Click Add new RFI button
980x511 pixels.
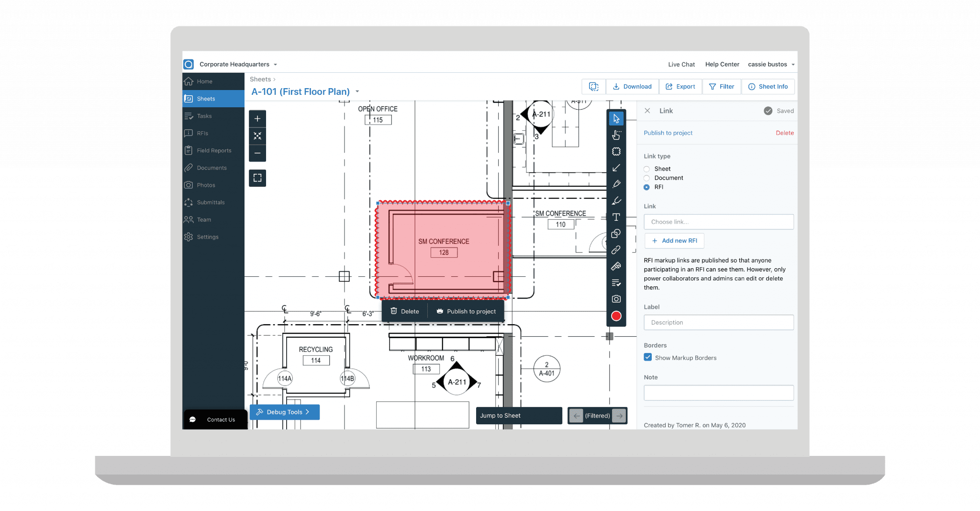tap(675, 240)
